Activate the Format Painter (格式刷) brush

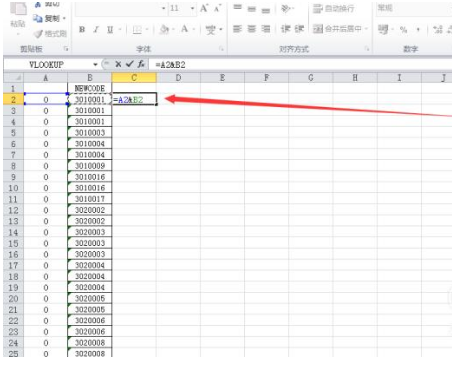coord(39,34)
